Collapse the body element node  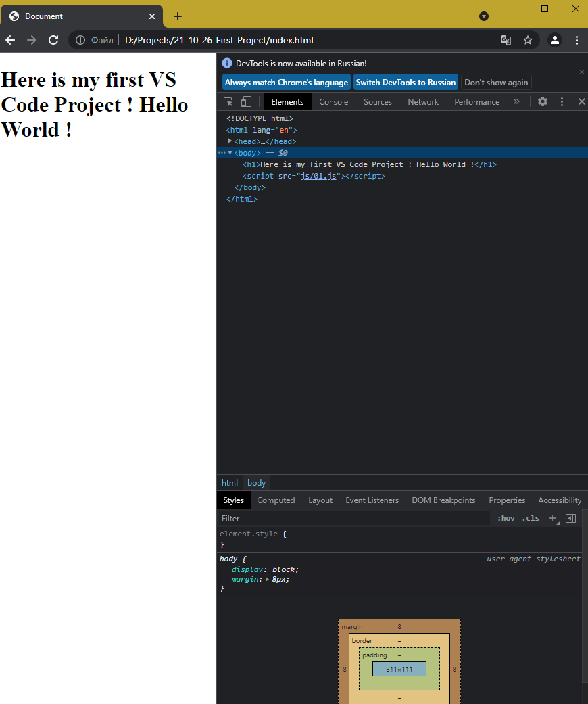(230, 153)
